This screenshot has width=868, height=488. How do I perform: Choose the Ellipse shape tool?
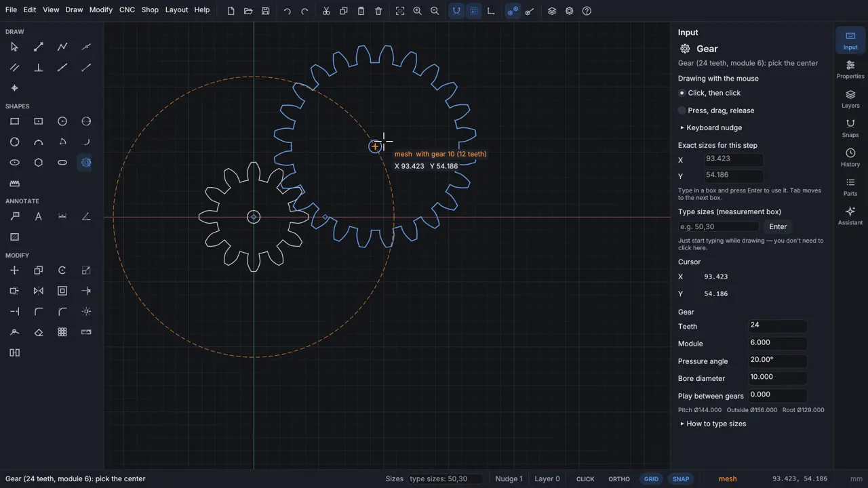click(14, 162)
